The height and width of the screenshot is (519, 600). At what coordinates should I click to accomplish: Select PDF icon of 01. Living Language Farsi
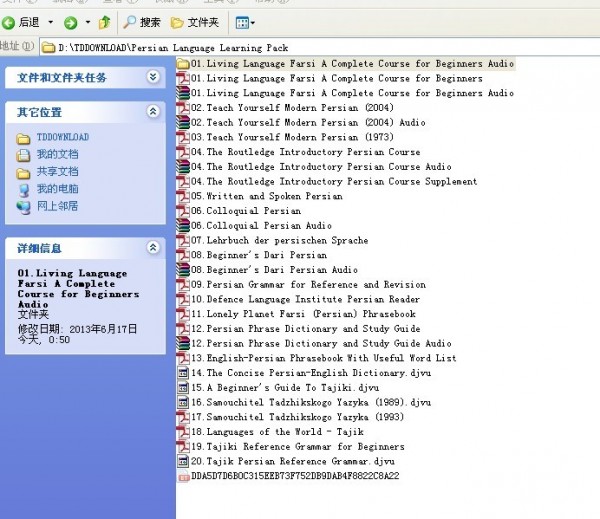click(183, 78)
